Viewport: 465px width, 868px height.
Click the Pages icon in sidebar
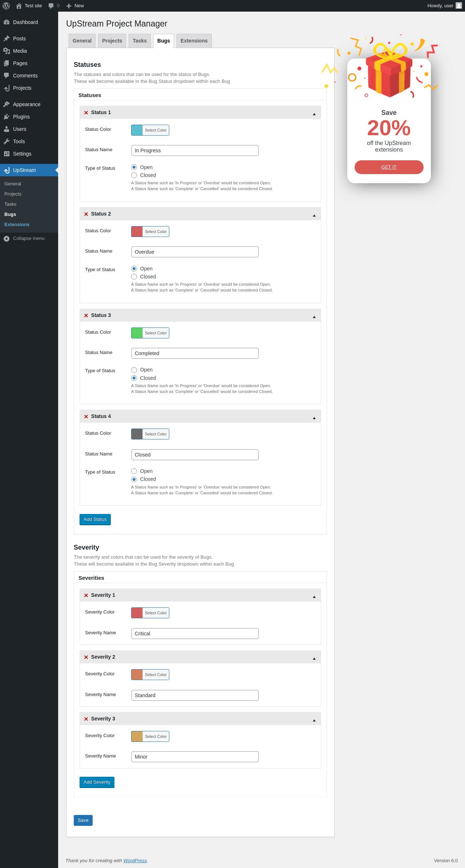pyautogui.click(x=7, y=63)
